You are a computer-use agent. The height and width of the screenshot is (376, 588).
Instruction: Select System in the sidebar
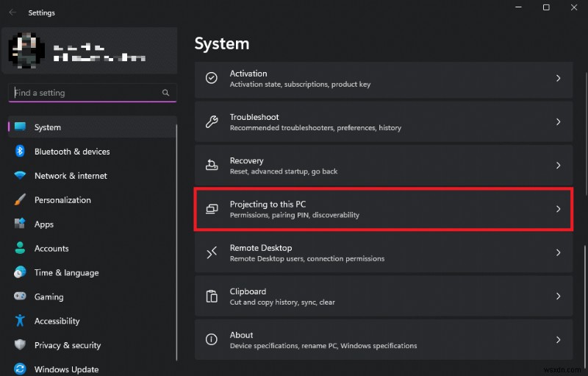point(92,127)
